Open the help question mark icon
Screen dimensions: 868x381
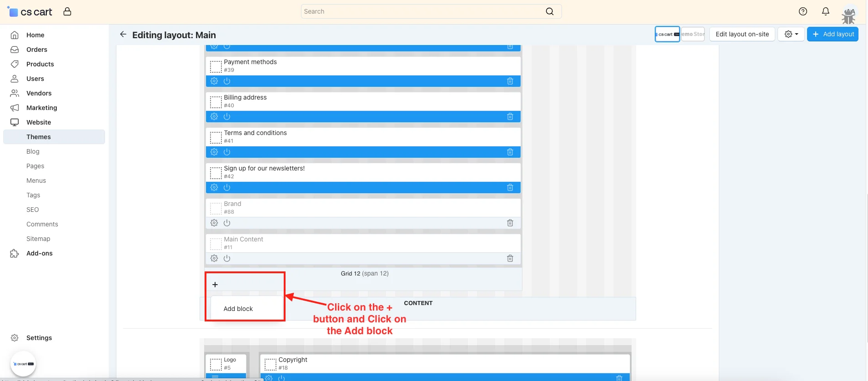pyautogui.click(x=803, y=11)
